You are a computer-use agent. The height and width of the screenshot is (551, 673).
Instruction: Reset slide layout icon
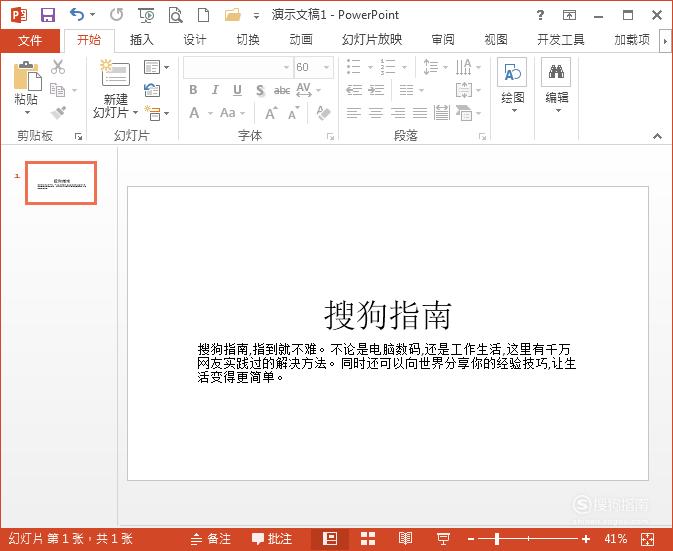click(x=152, y=90)
